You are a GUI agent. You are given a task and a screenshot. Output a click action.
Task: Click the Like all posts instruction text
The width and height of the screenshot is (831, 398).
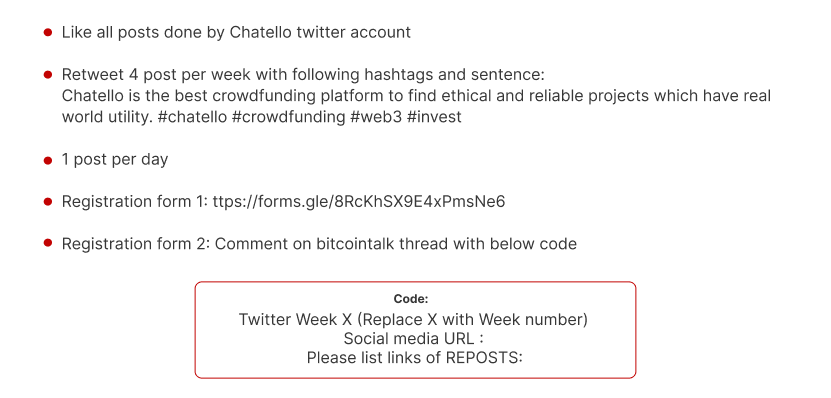tap(236, 32)
